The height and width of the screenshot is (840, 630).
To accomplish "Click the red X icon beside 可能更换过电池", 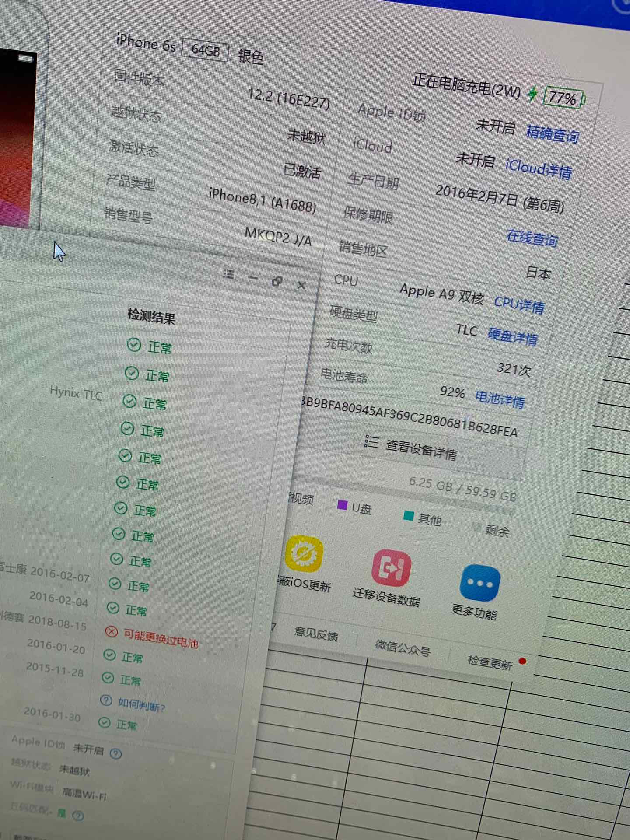I will [x=112, y=632].
